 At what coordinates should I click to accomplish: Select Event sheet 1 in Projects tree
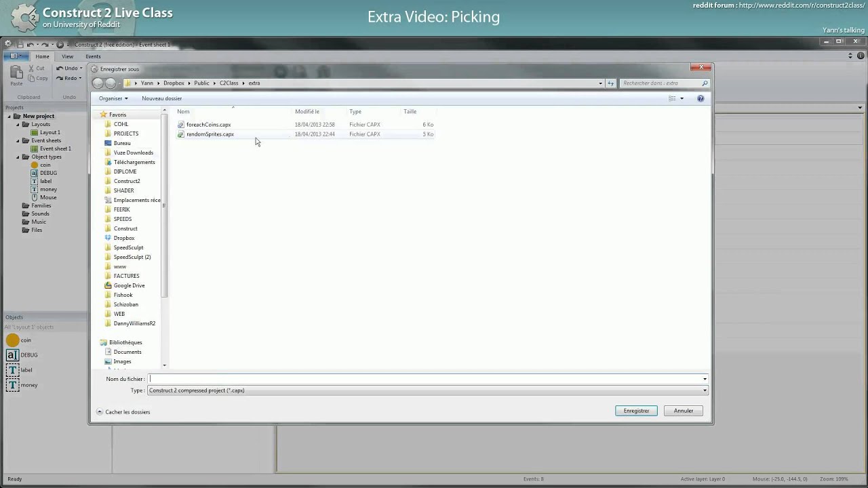click(x=50, y=148)
